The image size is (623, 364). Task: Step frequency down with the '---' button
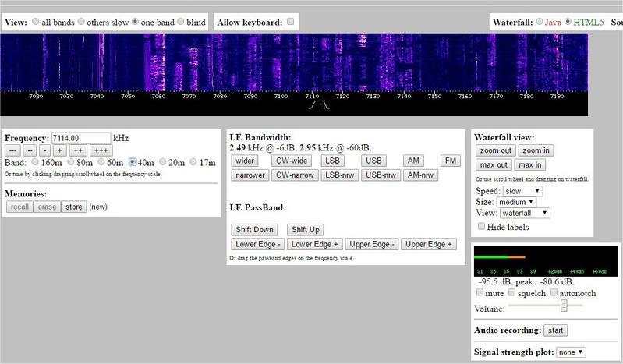point(12,150)
